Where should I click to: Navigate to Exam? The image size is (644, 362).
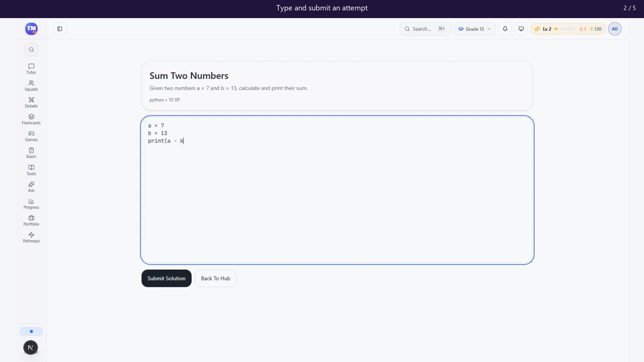click(31, 153)
